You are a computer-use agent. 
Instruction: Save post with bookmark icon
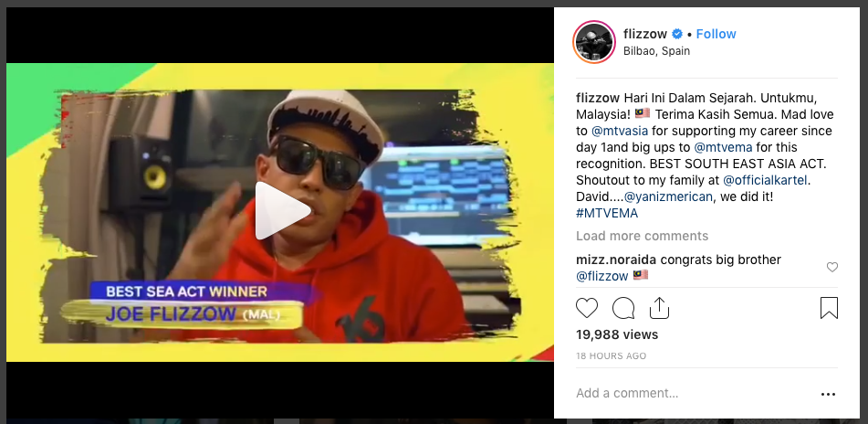[829, 308]
